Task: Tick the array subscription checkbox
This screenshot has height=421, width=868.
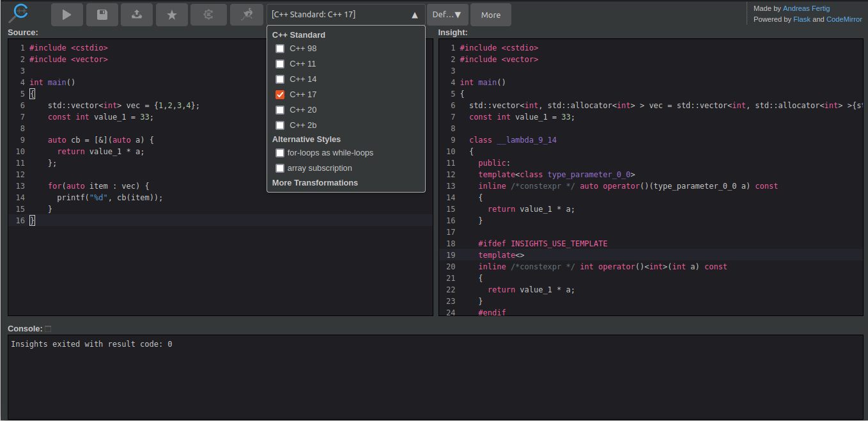Action: (x=280, y=168)
